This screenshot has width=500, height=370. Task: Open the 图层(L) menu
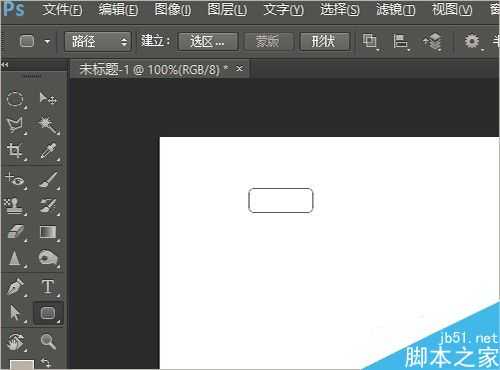coord(227,9)
